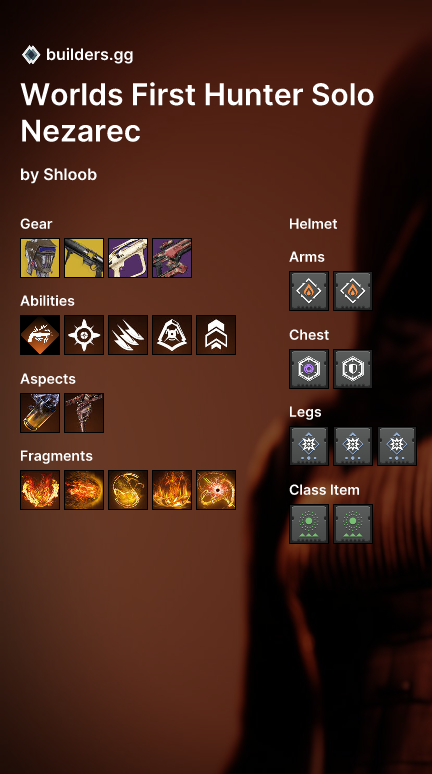Select the triple chevron jump ability icon
Viewport: 432px width, 774px height.
pos(216,335)
